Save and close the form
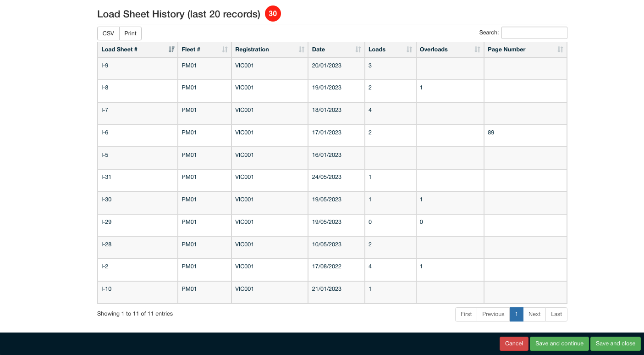 pos(616,343)
